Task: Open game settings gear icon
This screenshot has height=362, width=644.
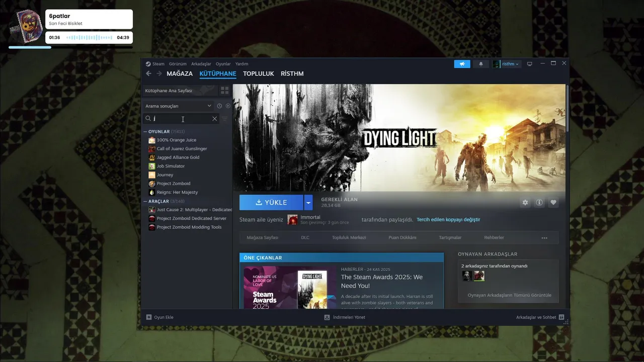Action: coord(525,202)
